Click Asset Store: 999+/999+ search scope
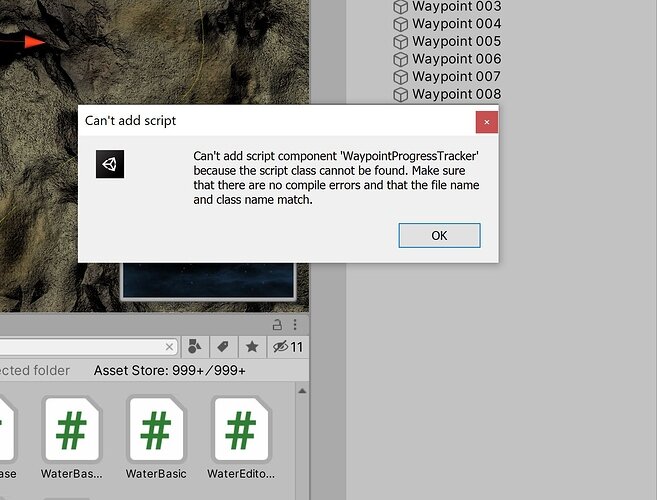The height and width of the screenshot is (500, 657). coord(170,370)
